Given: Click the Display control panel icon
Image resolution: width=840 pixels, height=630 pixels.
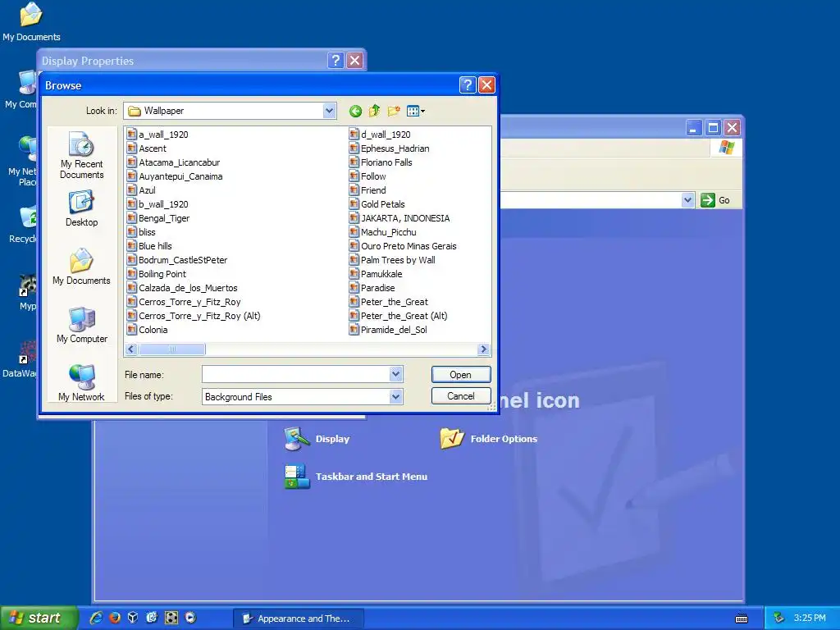Looking at the screenshot, I should [297, 439].
